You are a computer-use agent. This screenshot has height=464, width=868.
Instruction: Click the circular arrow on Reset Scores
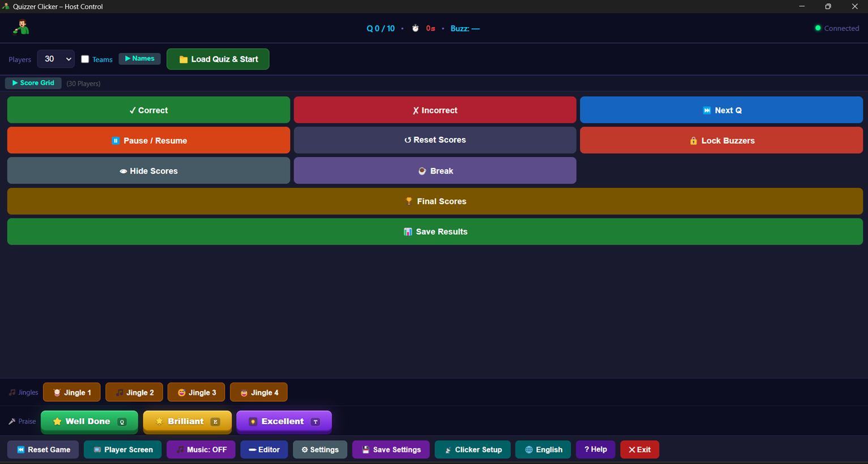coord(408,140)
